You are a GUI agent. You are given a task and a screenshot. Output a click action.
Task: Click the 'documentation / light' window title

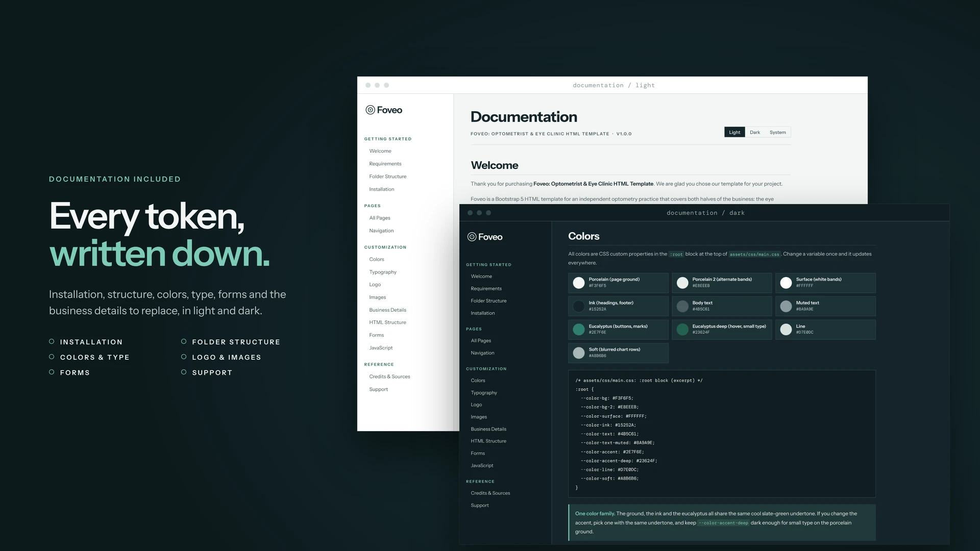pyautogui.click(x=614, y=85)
